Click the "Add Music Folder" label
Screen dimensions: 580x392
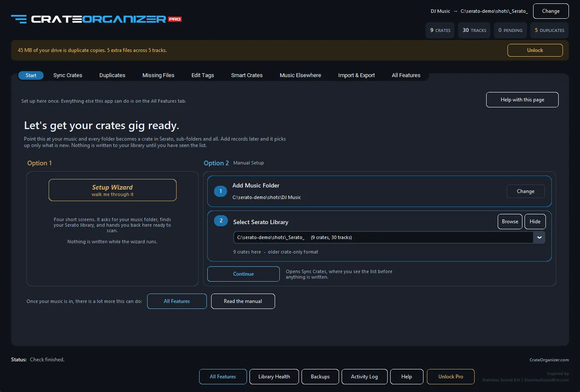pos(256,185)
